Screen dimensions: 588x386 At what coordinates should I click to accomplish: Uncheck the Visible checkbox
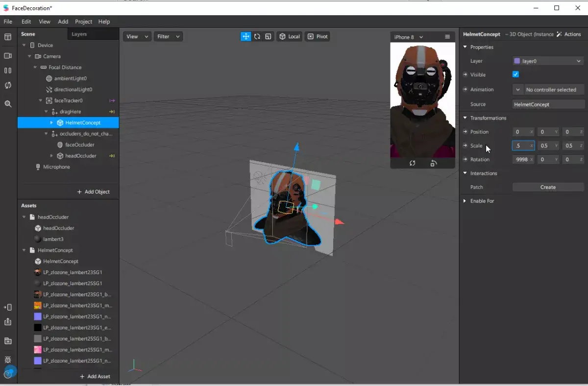click(x=515, y=74)
